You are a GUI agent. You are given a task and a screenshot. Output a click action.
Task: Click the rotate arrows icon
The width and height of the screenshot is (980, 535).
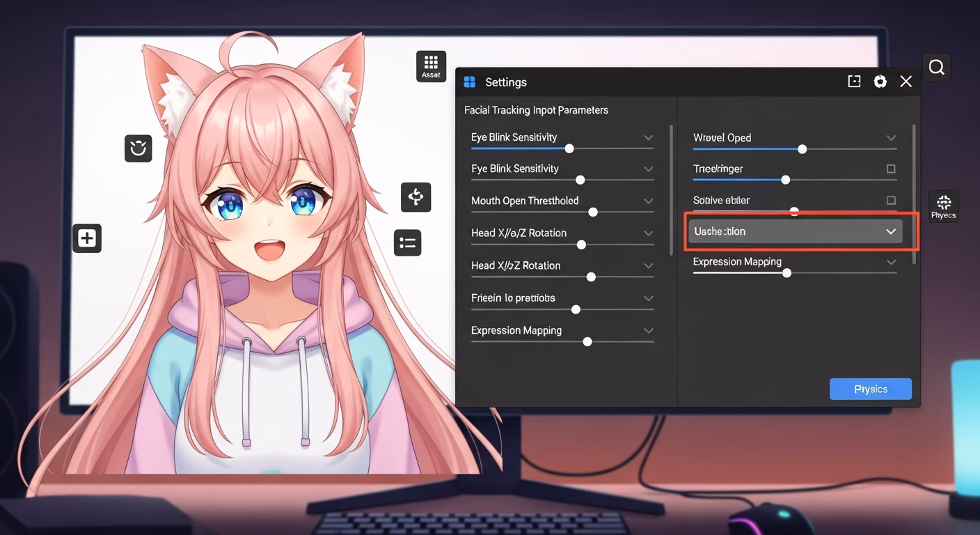pyautogui.click(x=416, y=197)
